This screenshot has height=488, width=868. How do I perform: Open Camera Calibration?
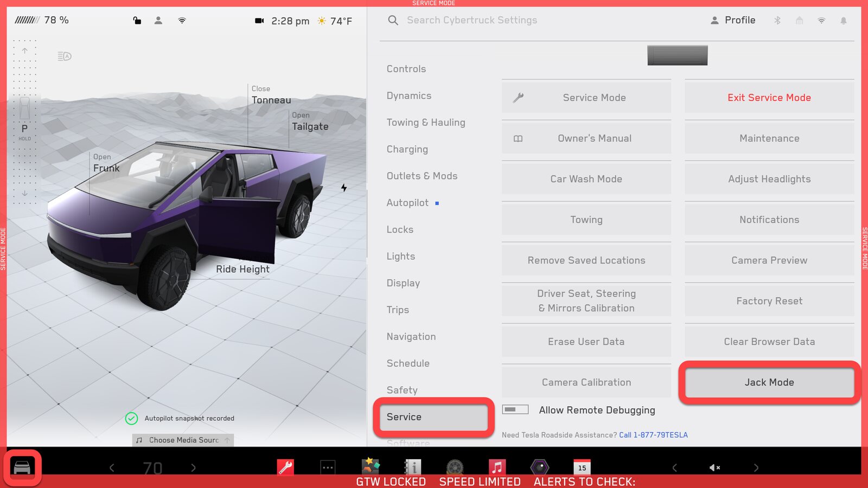(x=586, y=382)
